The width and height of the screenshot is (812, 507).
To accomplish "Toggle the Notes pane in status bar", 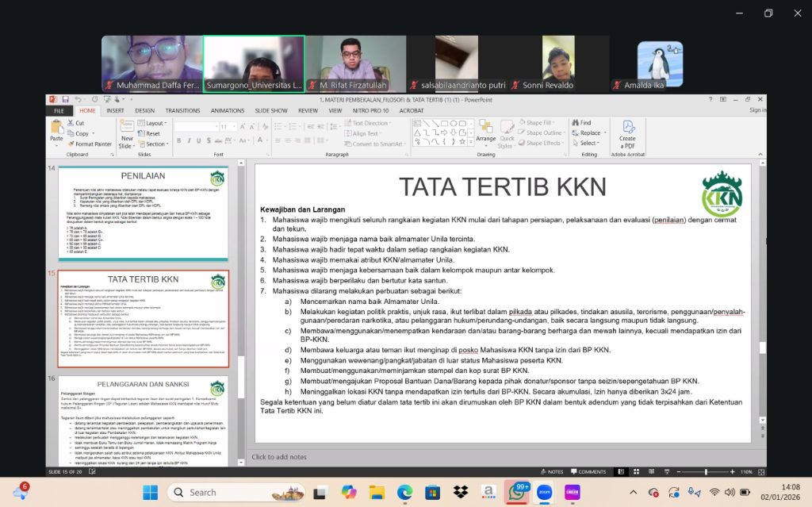I will pos(551,471).
